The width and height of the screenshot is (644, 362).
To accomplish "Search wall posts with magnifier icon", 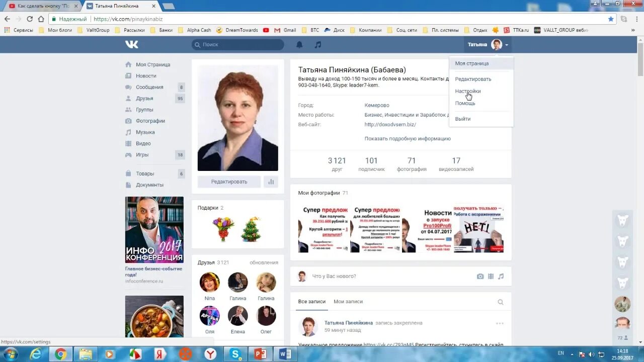I will coord(500,302).
